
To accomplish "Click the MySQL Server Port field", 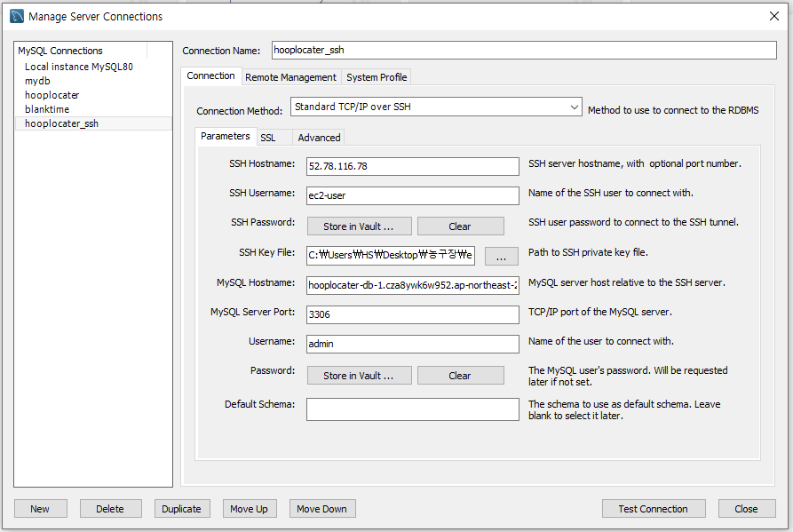I will 413,314.
